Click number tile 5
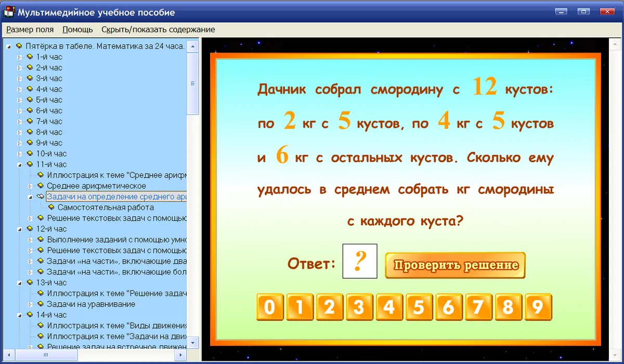This screenshot has width=624, height=364. click(x=419, y=307)
